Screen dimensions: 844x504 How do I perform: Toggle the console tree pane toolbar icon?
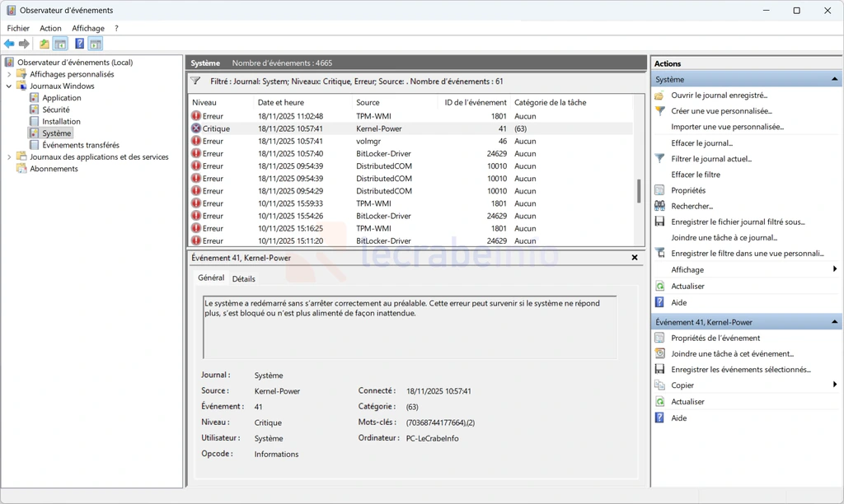click(60, 44)
